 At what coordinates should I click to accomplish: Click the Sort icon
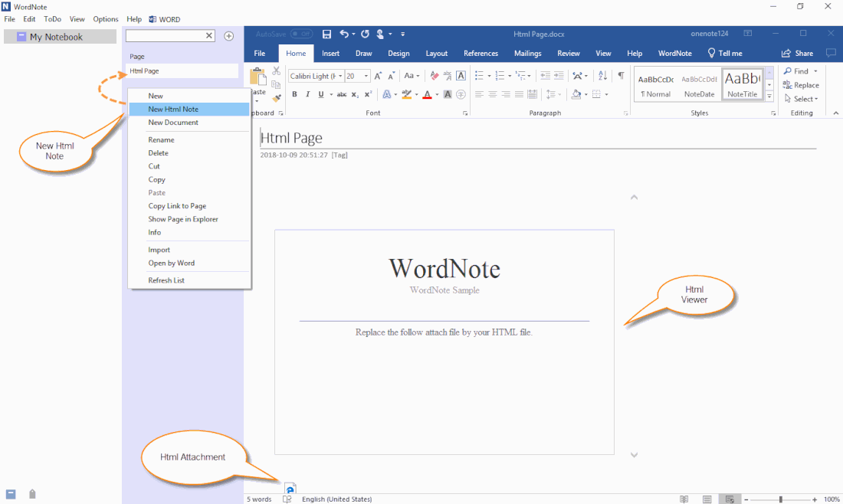[x=602, y=76]
